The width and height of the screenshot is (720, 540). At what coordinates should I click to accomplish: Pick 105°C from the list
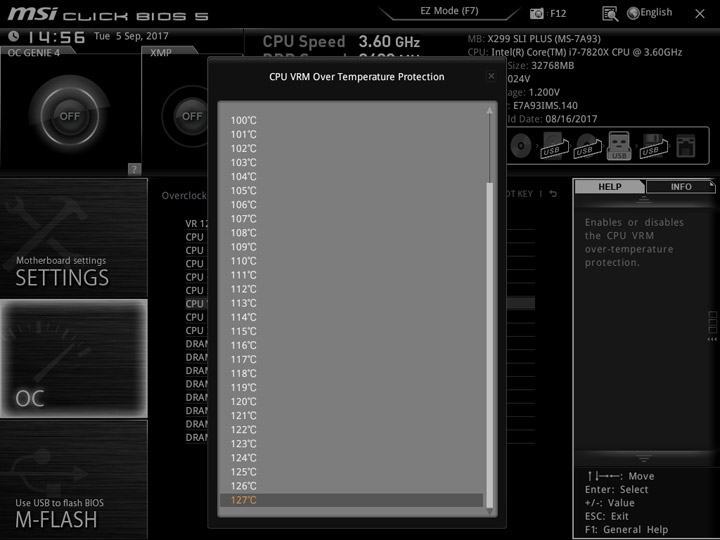tap(351, 191)
